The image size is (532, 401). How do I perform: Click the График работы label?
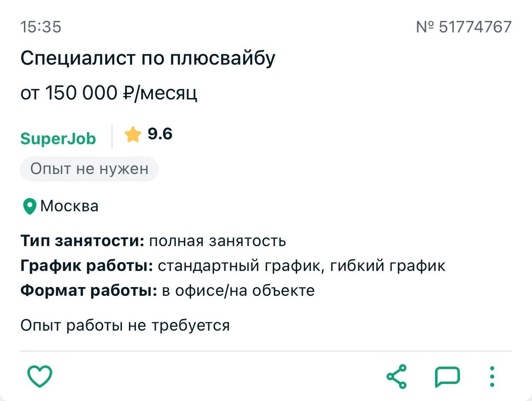tap(87, 266)
